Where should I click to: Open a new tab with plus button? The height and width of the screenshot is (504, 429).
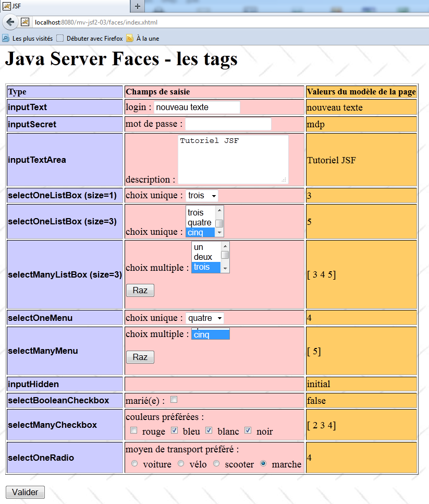[x=138, y=6]
